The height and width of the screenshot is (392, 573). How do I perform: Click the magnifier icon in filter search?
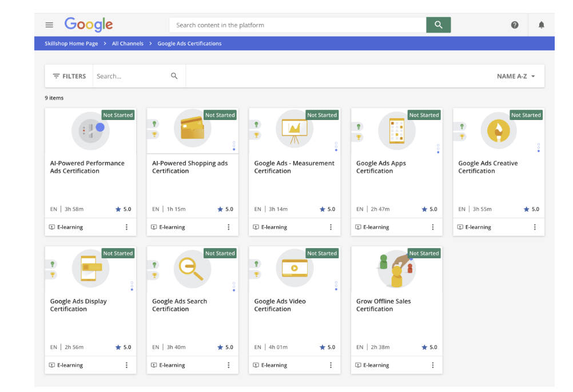[174, 76]
